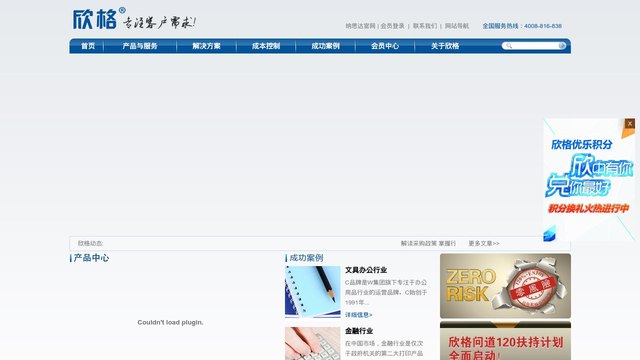Open the 成功案例 menu item
The width and height of the screenshot is (640, 360).
click(x=325, y=46)
